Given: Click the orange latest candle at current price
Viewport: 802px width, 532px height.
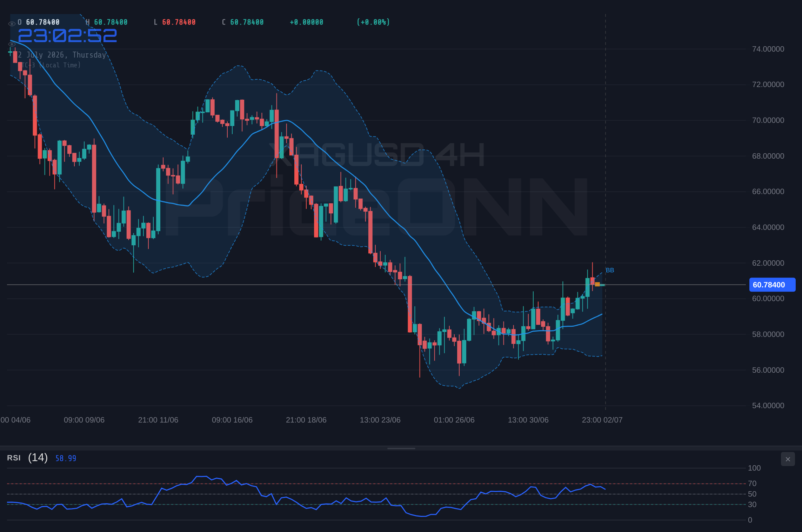Looking at the screenshot, I should pyautogui.click(x=597, y=284).
